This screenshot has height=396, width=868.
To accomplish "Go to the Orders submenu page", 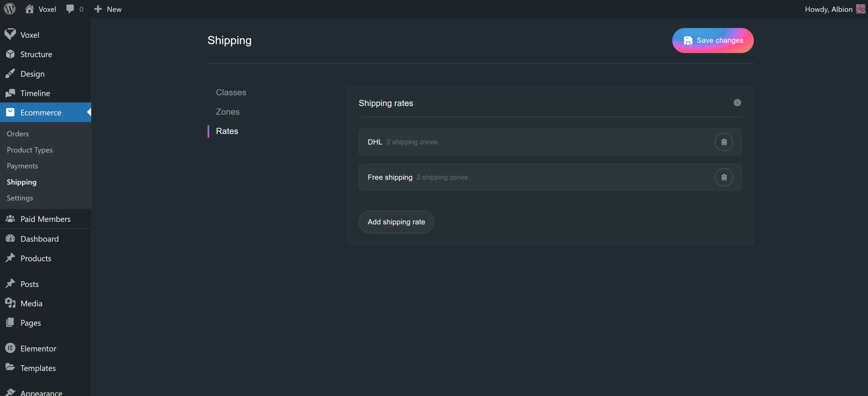I will 18,134.
